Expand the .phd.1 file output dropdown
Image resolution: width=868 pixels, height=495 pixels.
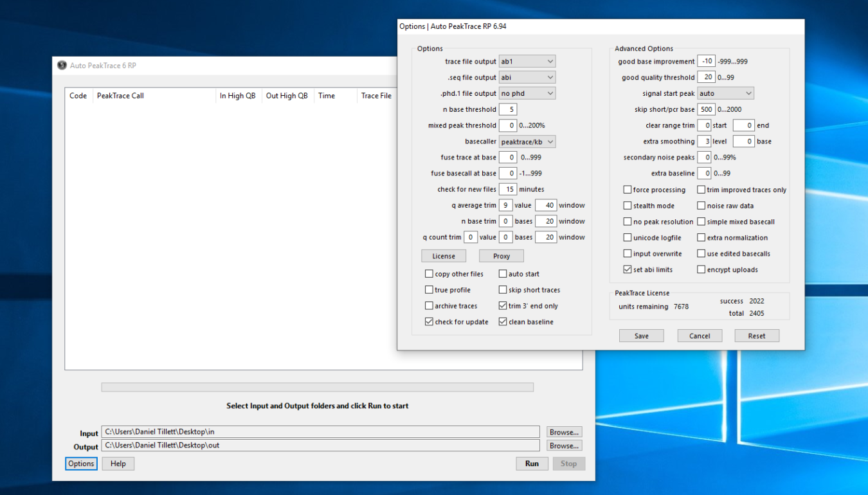tap(527, 94)
